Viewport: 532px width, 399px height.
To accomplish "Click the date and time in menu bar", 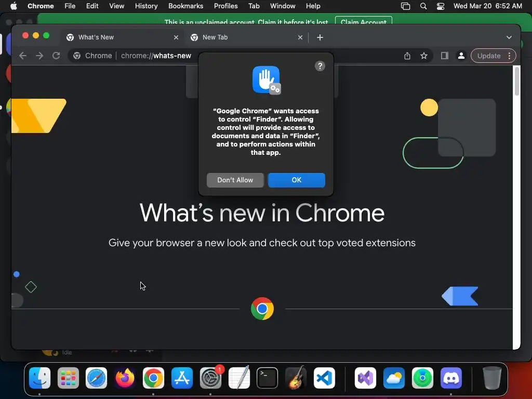I will pos(487,6).
